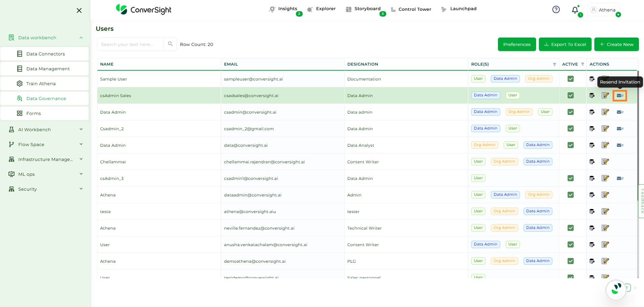Viewport: 644px width, 307px height.
Task: Open the notifications bell
Action: [575, 10]
